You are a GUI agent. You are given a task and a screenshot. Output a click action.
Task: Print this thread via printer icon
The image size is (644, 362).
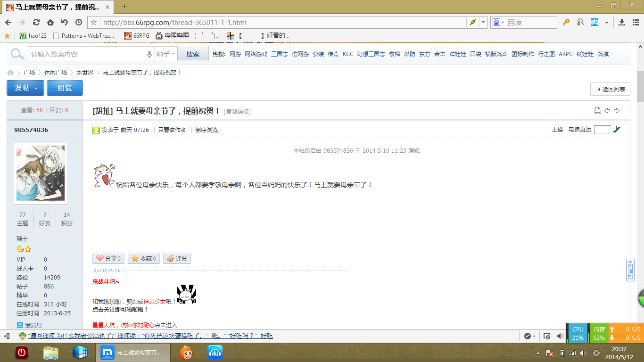(597, 111)
